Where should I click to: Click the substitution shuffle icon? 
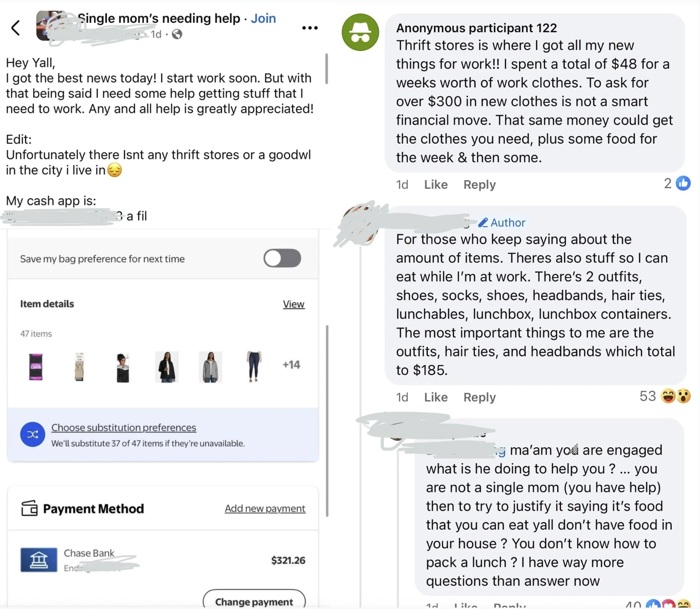[x=33, y=434]
